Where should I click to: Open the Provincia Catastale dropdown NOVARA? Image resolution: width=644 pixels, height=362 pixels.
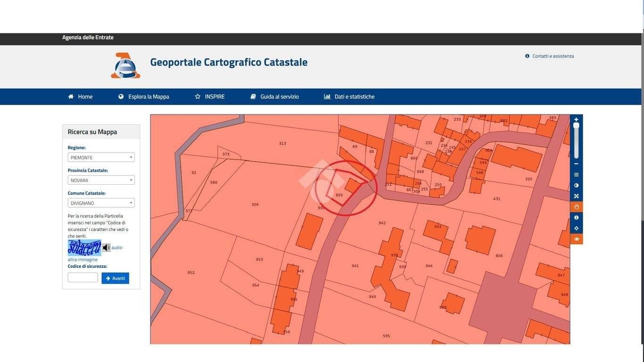[x=101, y=180]
